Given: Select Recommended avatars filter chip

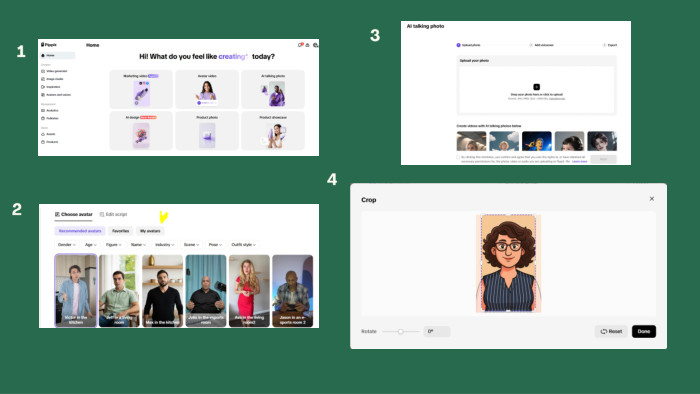Looking at the screenshot, I should coord(80,231).
